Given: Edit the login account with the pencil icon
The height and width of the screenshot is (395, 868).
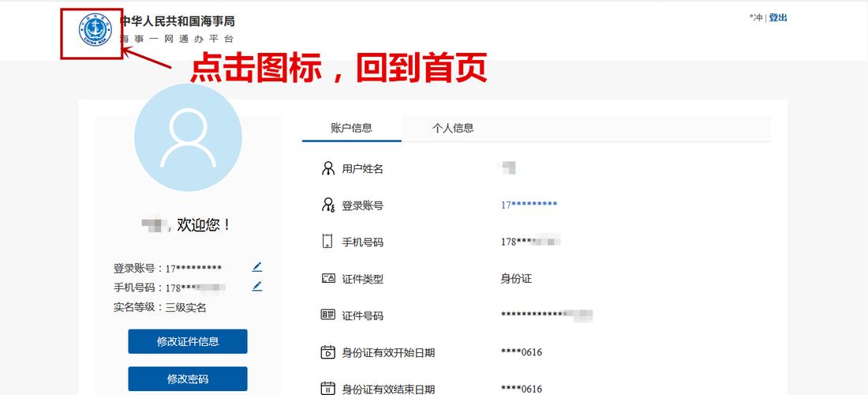Looking at the screenshot, I should pyautogui.click(x=257, y=267).
